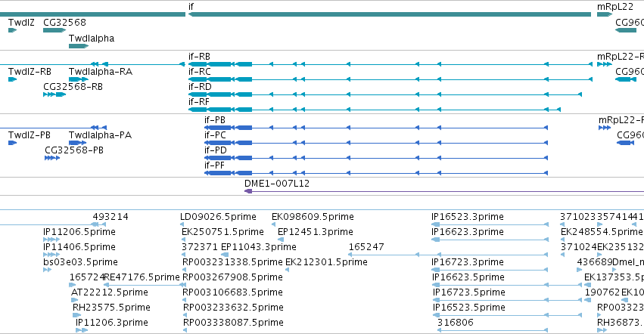This screenshot has width=644, height=334.
Task: Select the 'if' gene bar
Action: click(390, 14)
